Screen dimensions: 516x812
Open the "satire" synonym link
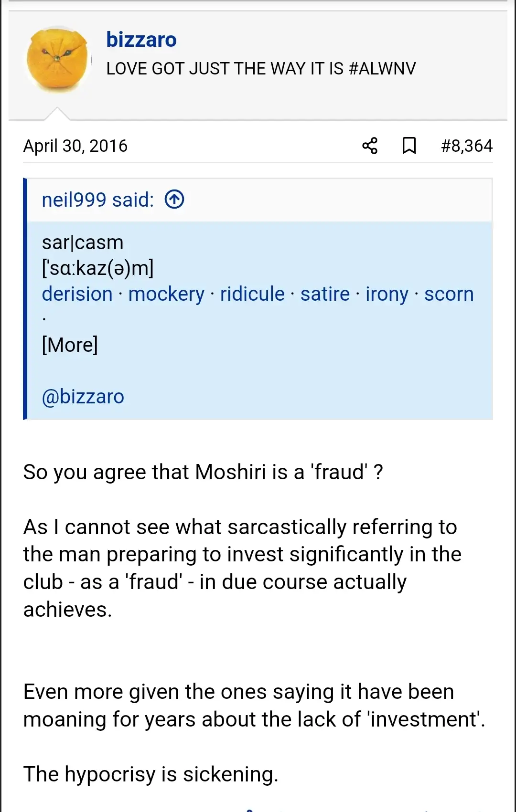325,294
